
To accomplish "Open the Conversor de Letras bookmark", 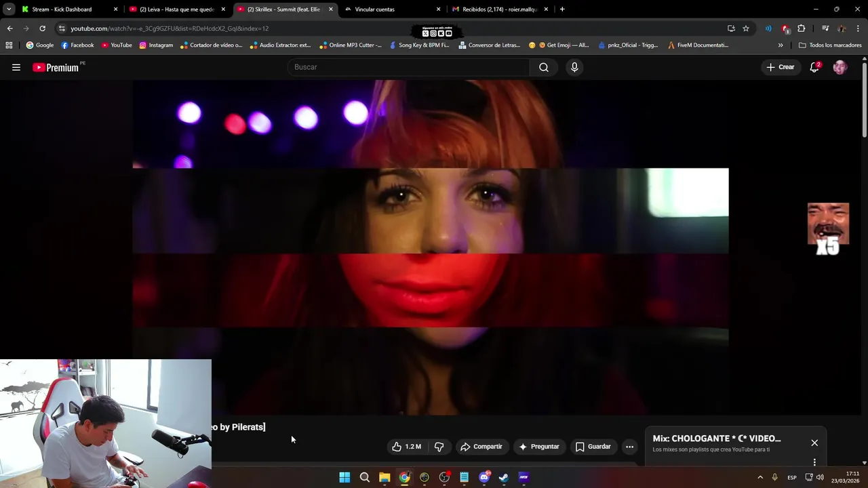I will pyautogui.click(x=490, y=45).
